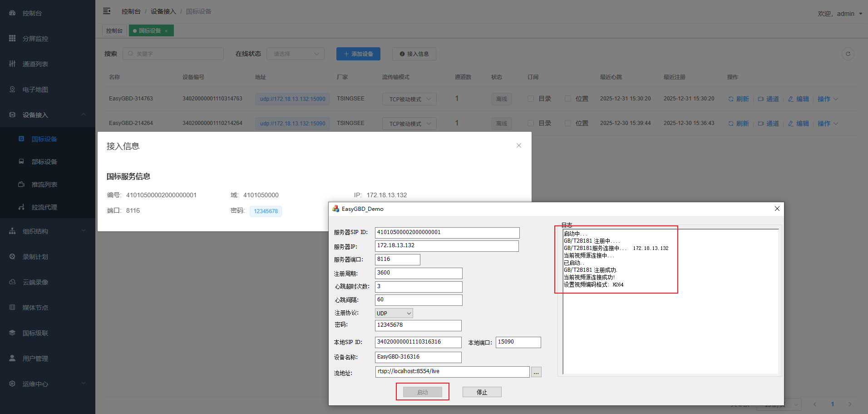868x414 pixels.
Task: Click the 流地址 rtsp URL field
Action: tap(453, 372)
